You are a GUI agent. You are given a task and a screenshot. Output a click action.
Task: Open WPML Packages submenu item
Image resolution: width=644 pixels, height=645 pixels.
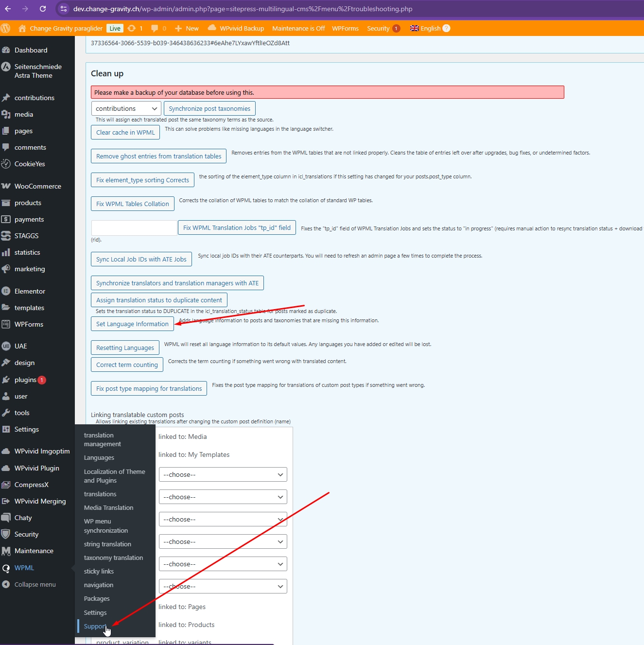tap(97, 598)
